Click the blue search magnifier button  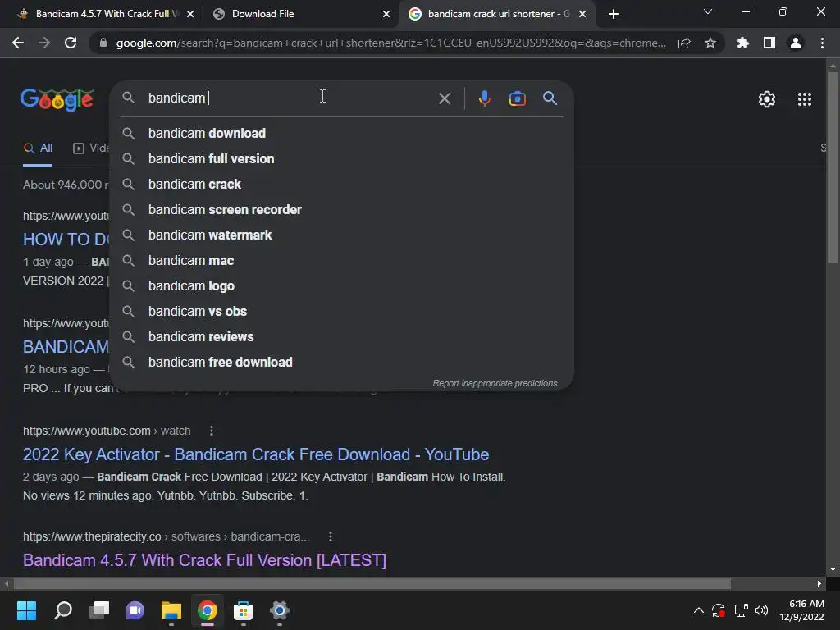[550, 98]
